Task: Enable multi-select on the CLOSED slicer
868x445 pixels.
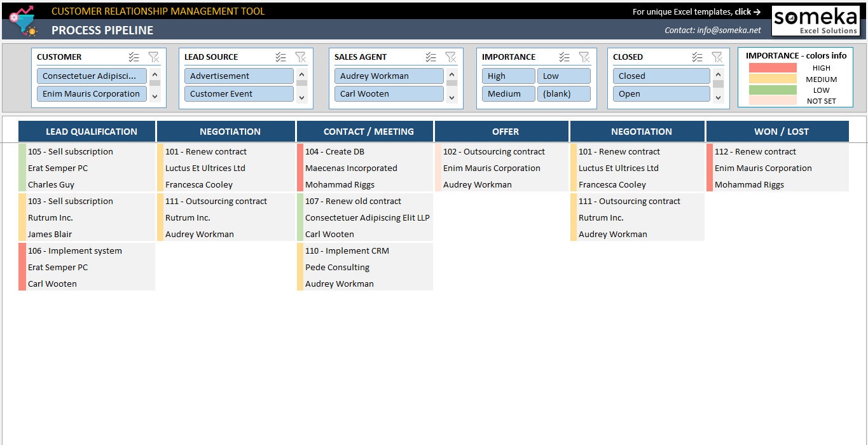Action: pyautogui.click(x=698, y=57)
